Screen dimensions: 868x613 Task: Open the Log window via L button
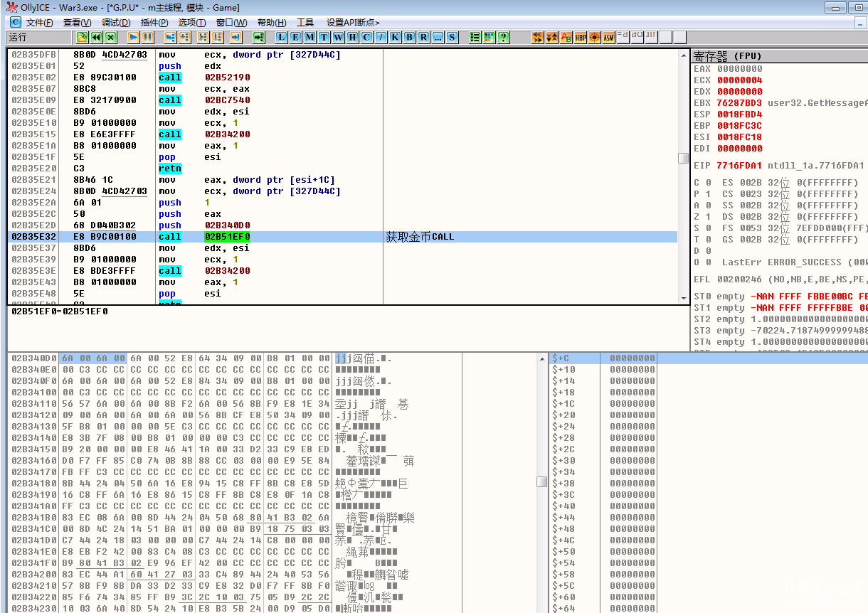pos(282,37)
